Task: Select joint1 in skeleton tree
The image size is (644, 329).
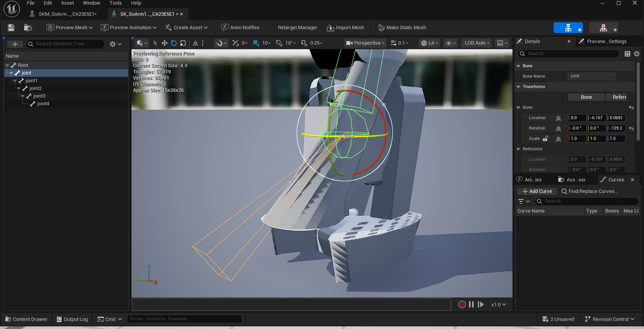Action: [31, 81]
